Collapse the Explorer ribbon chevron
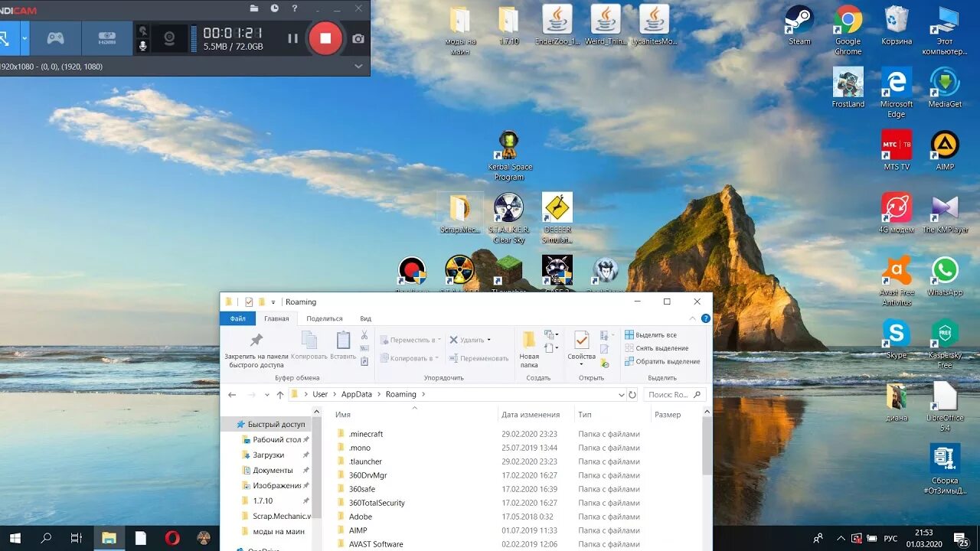 [x=694, y=318]
